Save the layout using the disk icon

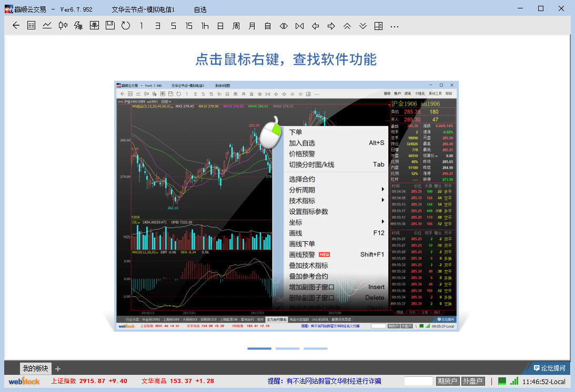point(110,26)
